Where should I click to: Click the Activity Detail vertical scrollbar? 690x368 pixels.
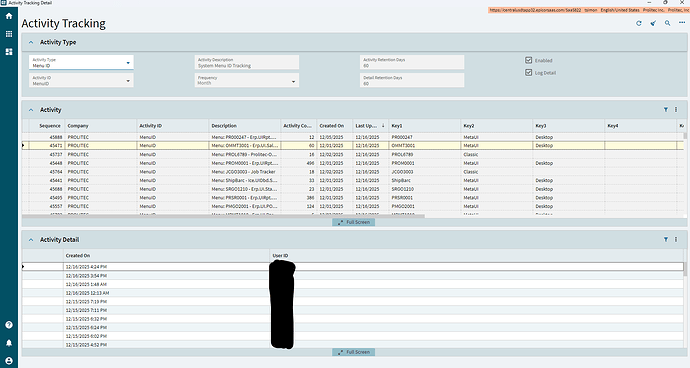(685, 269)
